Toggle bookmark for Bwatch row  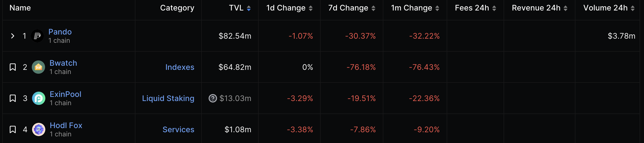(13, 67)
